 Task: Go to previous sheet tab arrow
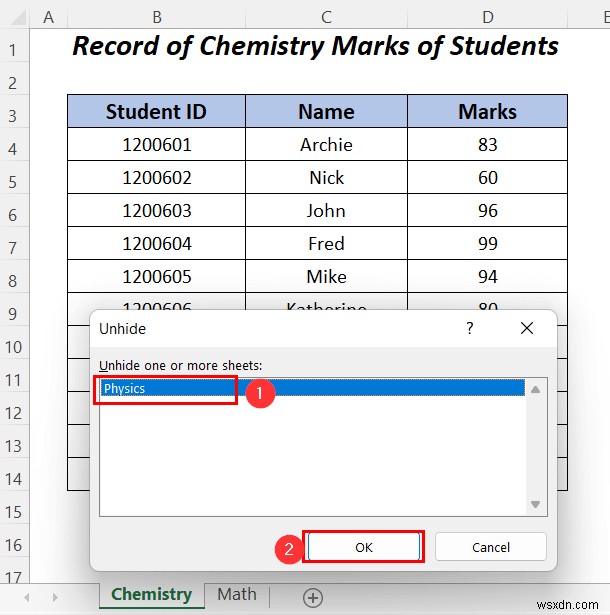(27, 597)
